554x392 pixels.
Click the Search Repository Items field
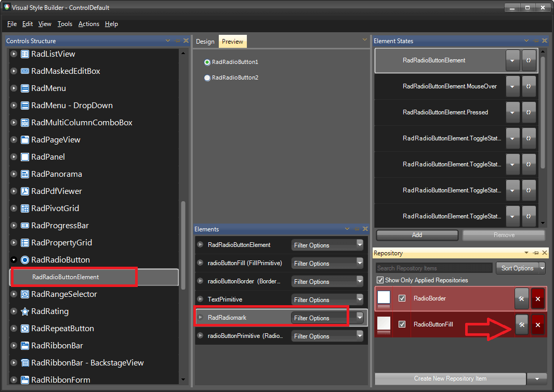[433, 268]
